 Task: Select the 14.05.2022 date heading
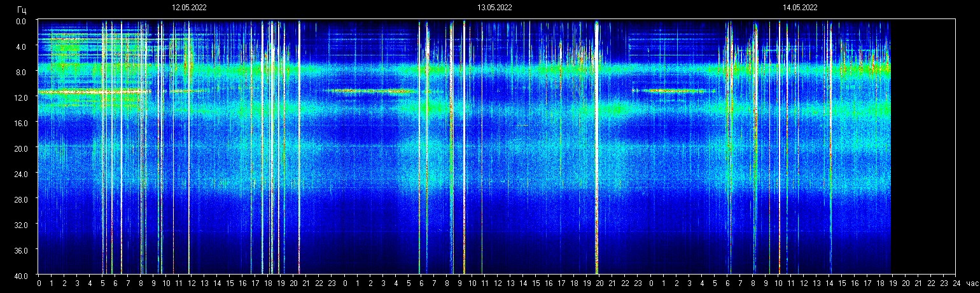click(x=800, y=8)
